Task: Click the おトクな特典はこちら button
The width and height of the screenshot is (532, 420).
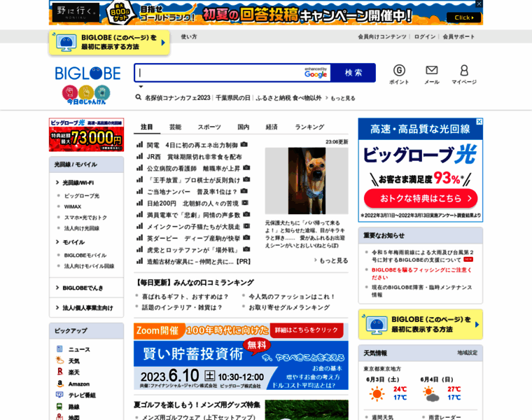Action: 421,199
